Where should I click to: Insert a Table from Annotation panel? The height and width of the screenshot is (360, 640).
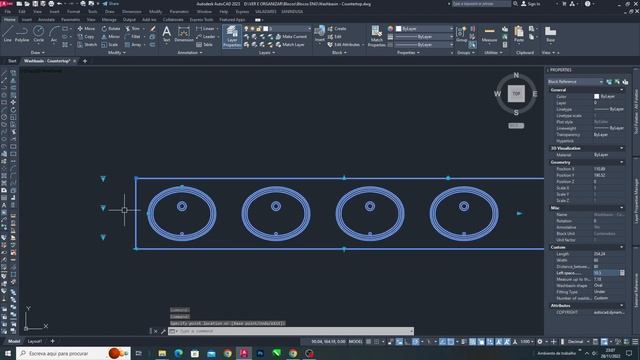coord(204,44)
